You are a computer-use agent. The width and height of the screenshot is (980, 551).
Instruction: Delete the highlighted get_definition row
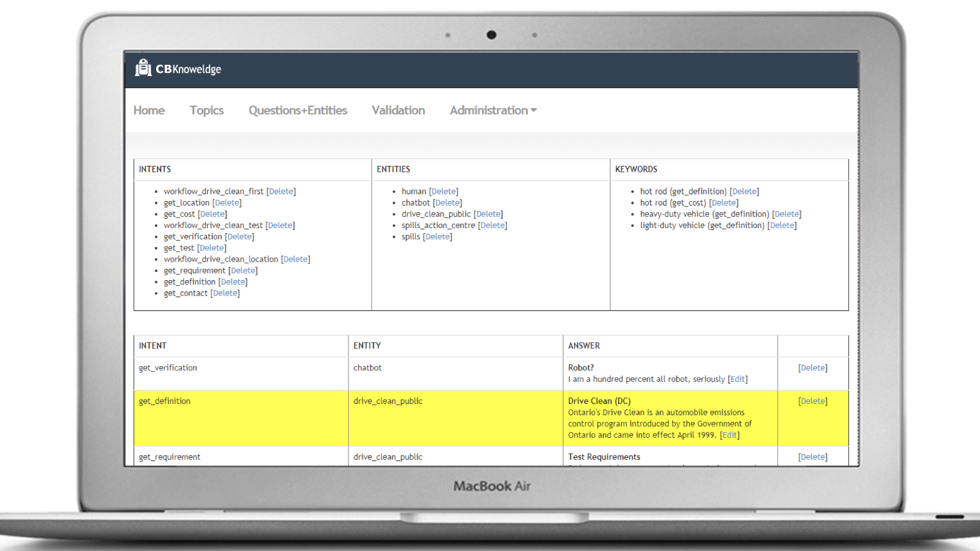(x=813, y=401)
